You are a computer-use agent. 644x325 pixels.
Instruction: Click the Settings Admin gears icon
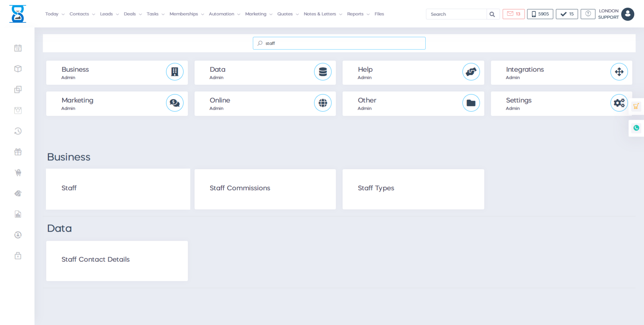(619, 103)
